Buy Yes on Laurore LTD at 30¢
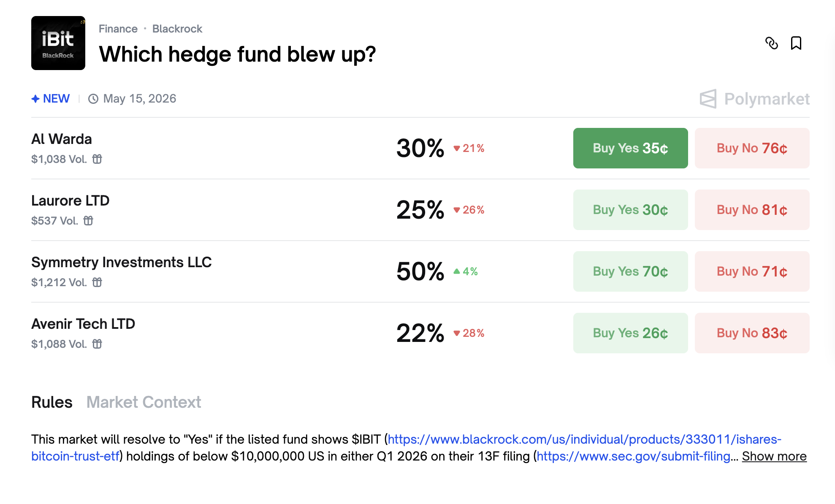 pyautogui.click(x=630, y=210)
